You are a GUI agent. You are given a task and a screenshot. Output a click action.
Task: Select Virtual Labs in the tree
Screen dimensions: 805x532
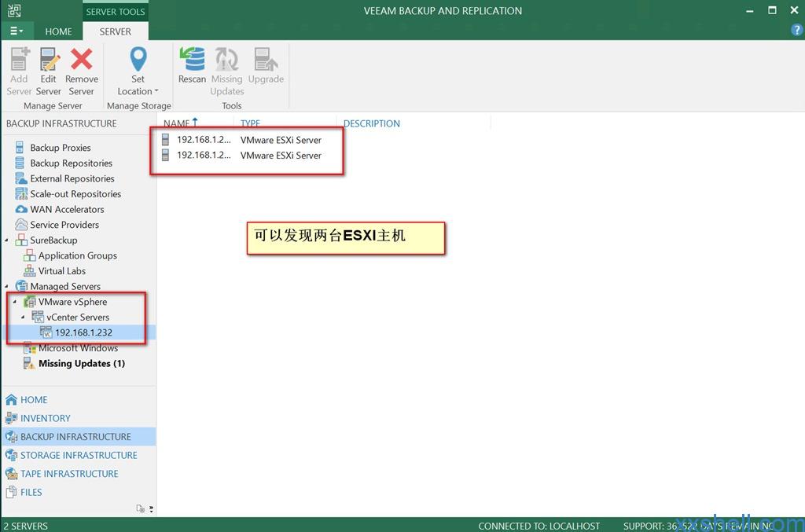[61, 271]
